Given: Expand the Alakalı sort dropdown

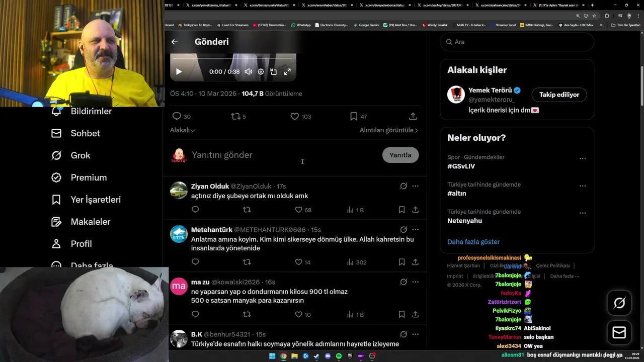Looking at the screenshot, I should (183, 130).
